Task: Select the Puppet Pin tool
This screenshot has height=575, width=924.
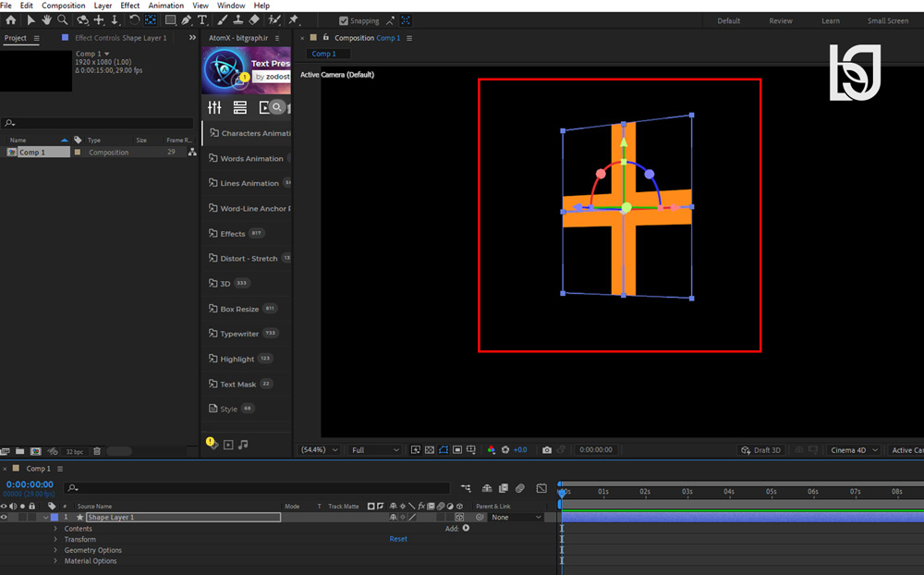Action: coord(294,20)
